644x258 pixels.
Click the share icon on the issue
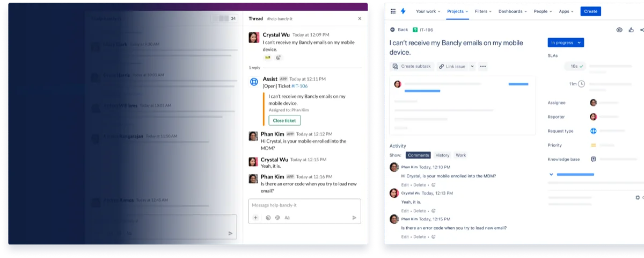(642, 30)
